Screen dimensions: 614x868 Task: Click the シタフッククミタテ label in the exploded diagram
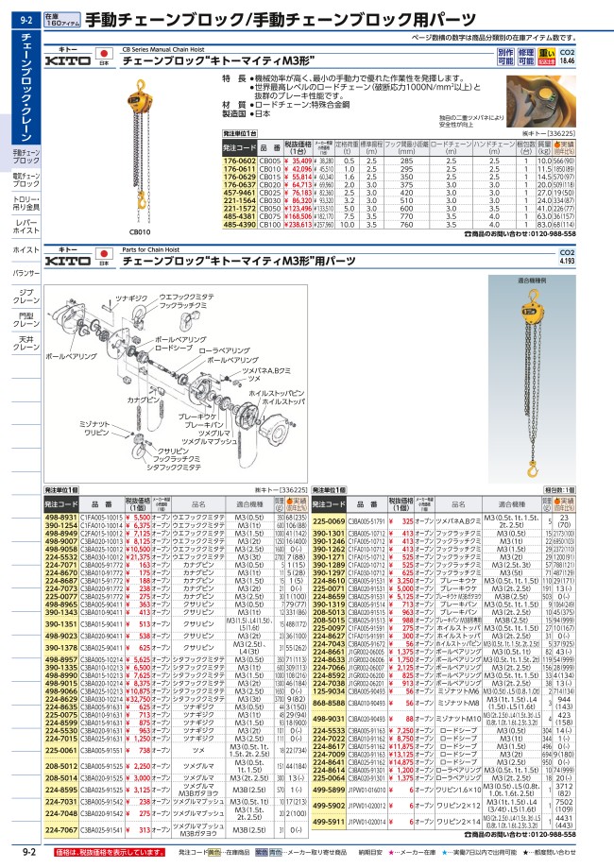174,468
